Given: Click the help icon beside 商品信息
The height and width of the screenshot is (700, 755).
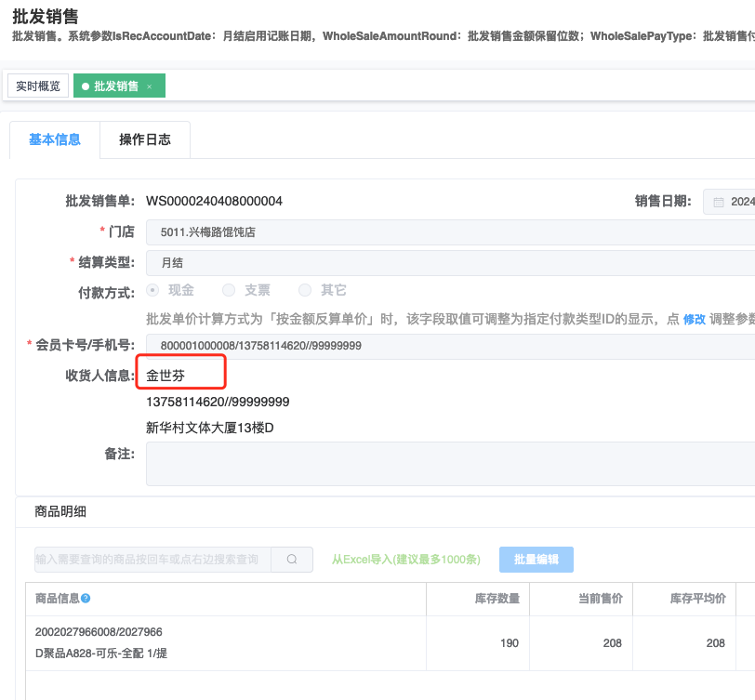Looking at the screenshot, I should click(x=86, y=599).
